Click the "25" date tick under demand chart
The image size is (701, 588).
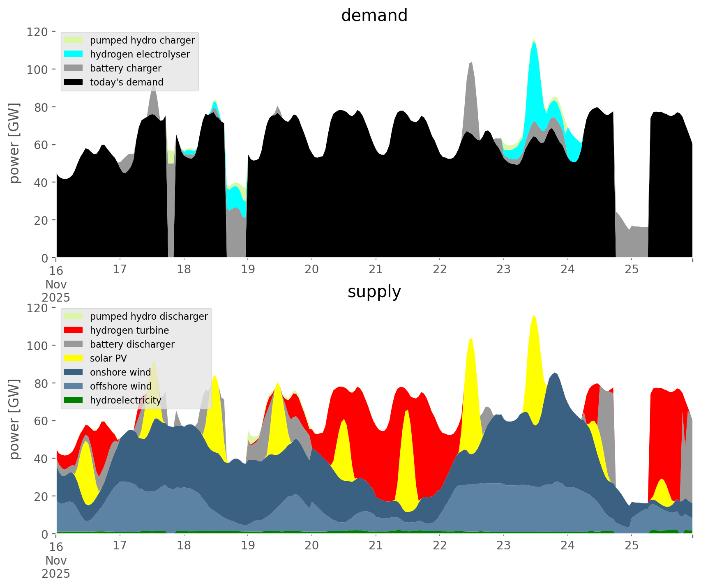click(x=632, y=270)
